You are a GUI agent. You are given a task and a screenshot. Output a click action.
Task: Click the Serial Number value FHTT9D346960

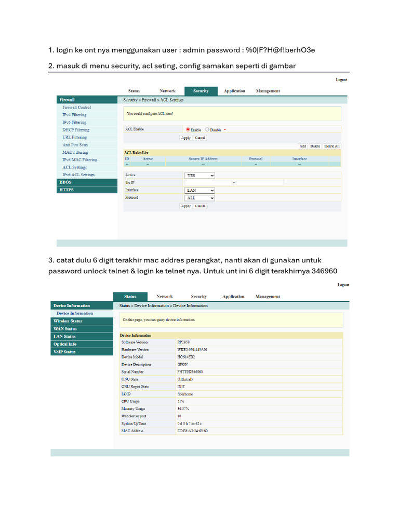[x=190, y=372]
